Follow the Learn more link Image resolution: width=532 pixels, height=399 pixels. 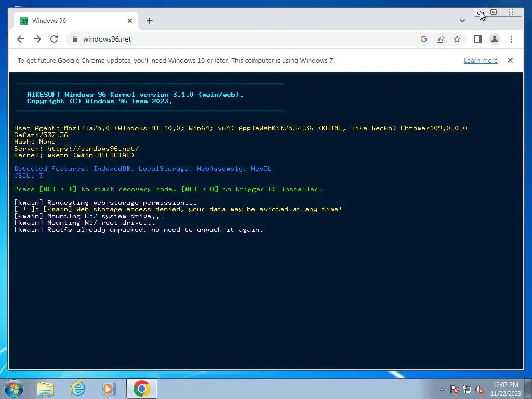pos(481,60)
